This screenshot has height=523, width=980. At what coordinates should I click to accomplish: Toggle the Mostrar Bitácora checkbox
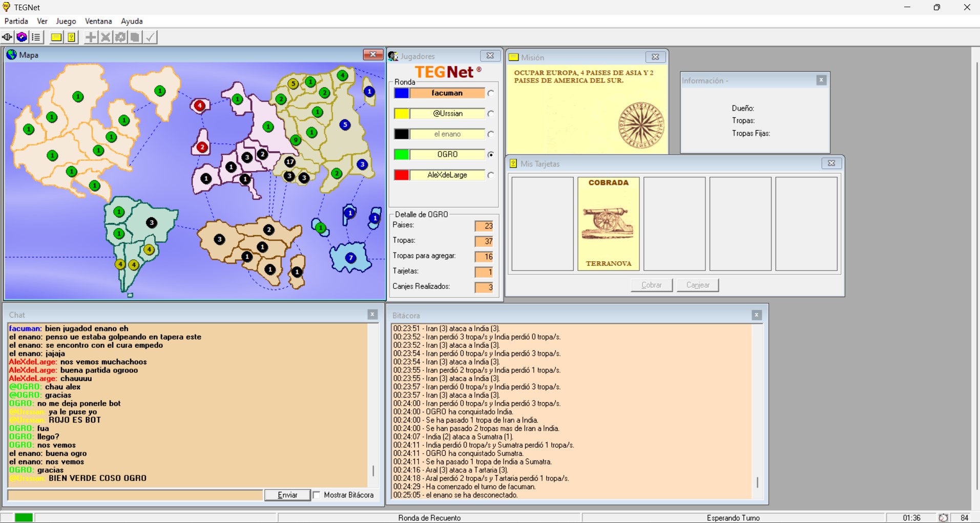(x=317, y=495)
